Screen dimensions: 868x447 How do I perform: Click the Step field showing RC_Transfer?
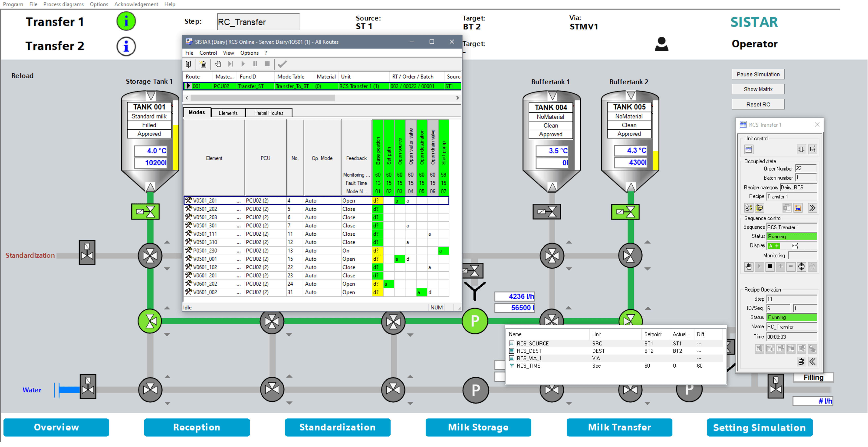pos(258,22)
